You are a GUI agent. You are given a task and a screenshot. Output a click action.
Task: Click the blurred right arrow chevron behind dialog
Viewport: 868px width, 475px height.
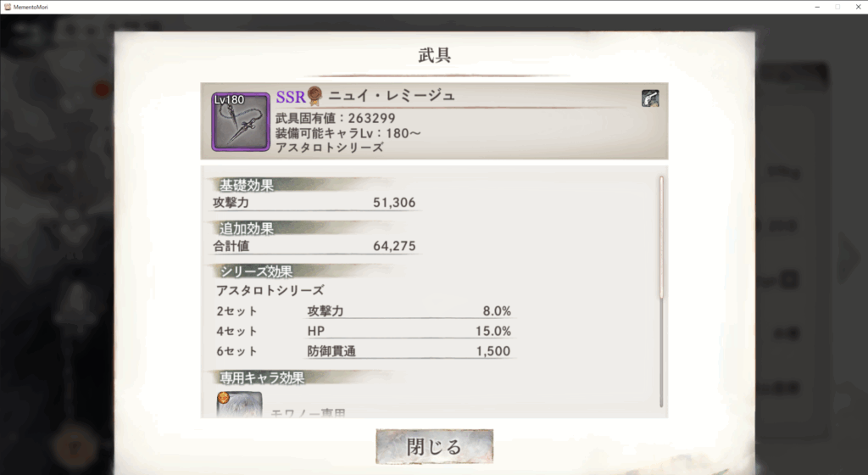849,257
